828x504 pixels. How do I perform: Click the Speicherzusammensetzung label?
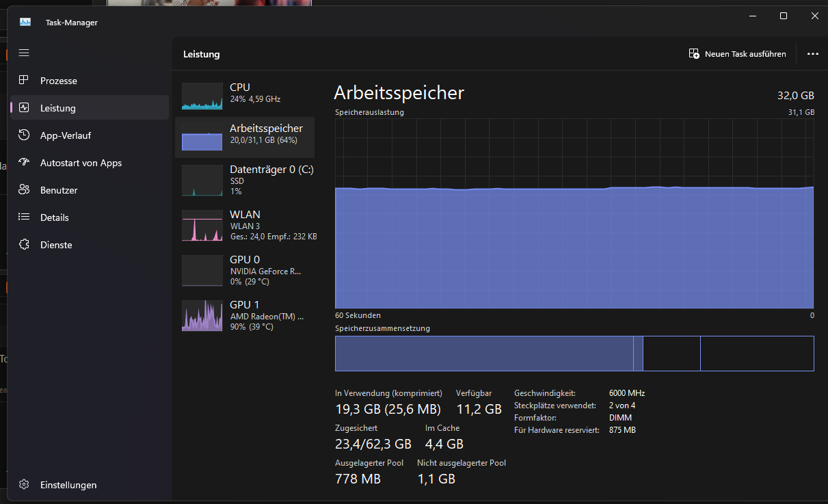pyautogui.click(x=382, y=328)
